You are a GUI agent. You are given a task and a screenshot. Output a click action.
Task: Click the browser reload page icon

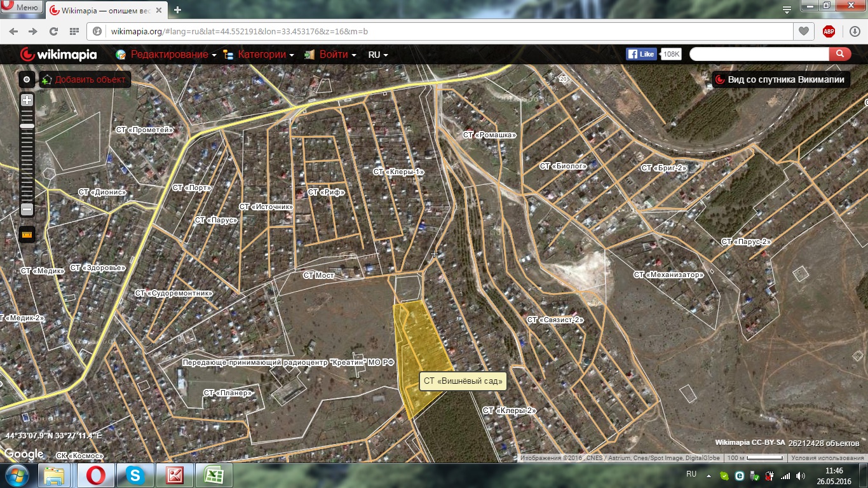[53, 31]
